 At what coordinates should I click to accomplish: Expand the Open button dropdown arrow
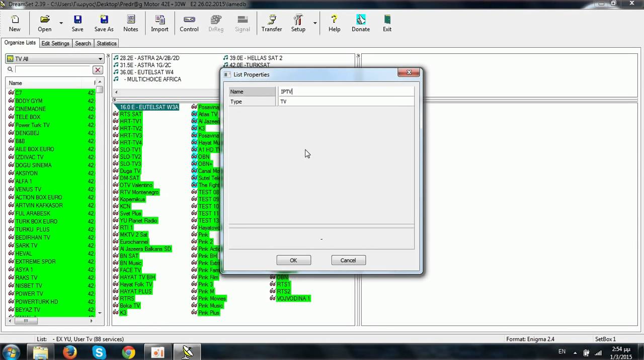point(61,23)
